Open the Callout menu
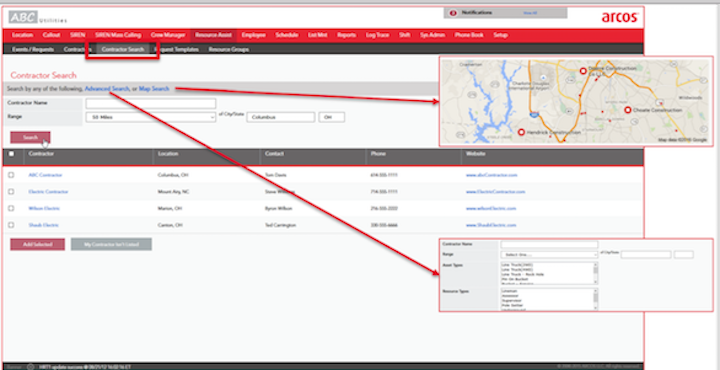Viewport: 720px width, 370px height. point(51,35)
